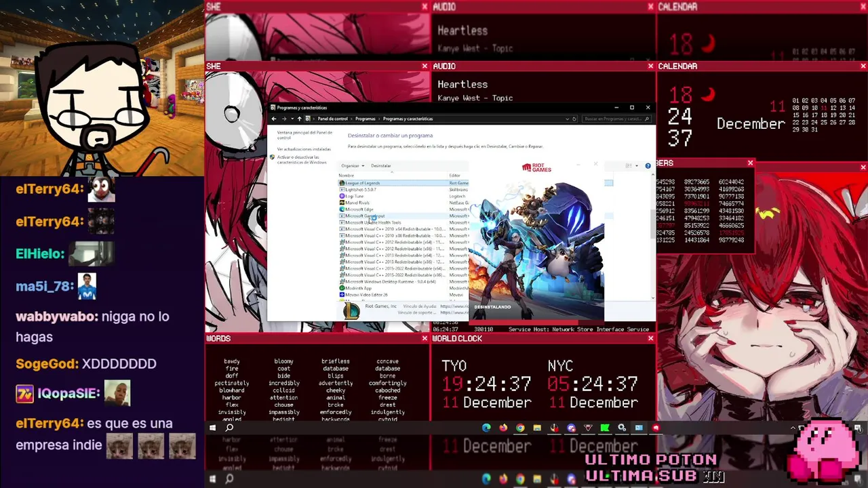Click the word bawdy in WORDS widget
868x488 pixels.
click(231, 361)
